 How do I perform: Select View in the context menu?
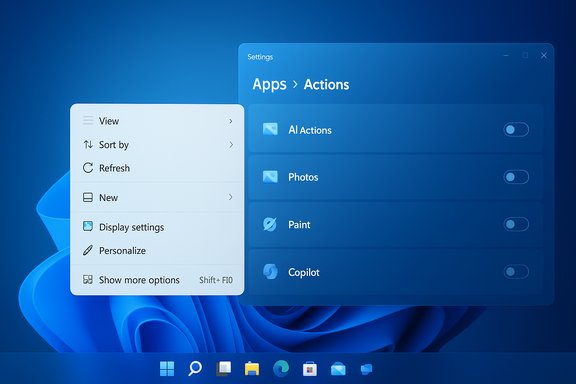(157, 121)
